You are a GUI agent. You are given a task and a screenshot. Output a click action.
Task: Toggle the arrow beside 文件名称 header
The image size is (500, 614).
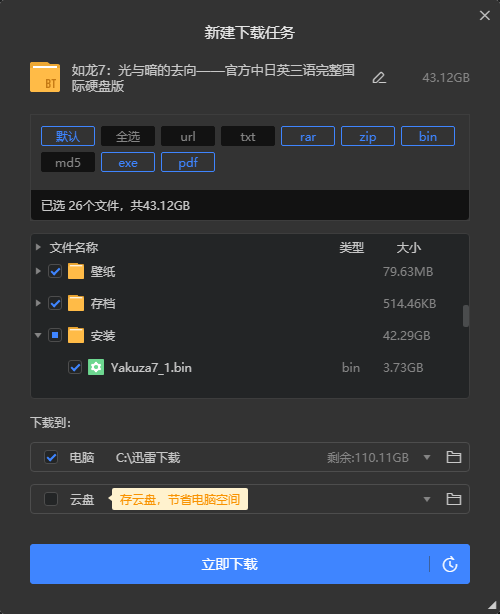tap(38, 247)
